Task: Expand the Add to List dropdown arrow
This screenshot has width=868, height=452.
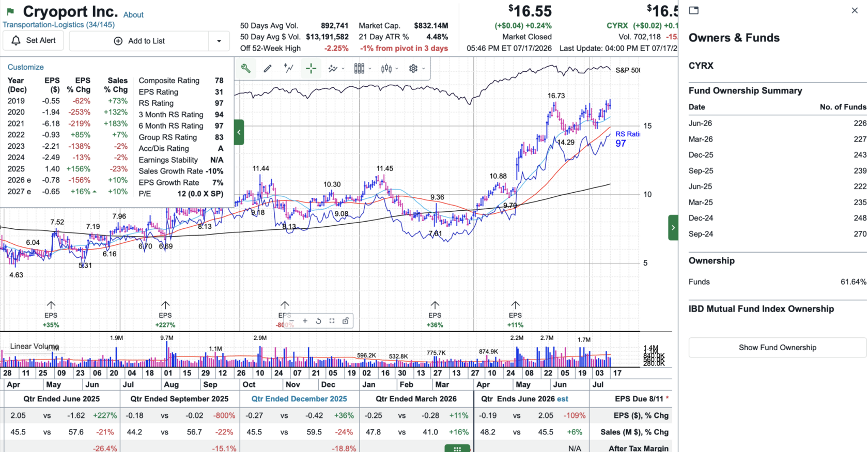Action: [x=219, y=41]
